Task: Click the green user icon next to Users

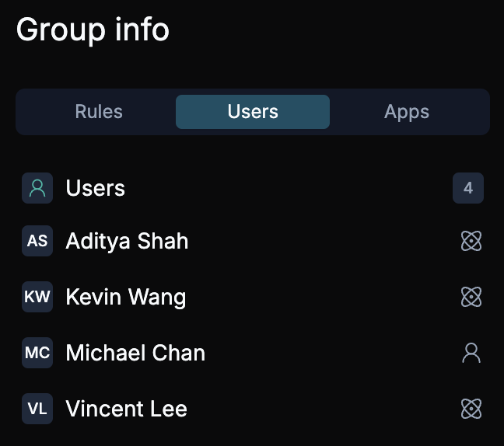Action: coord(37,188)
